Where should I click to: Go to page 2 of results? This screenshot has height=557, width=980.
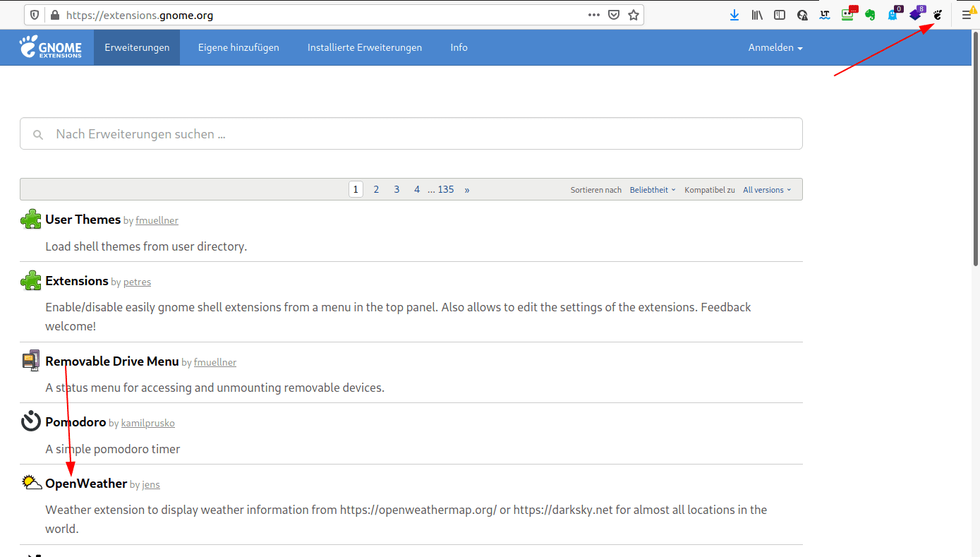pyautogui.click(x=376, y=189)
